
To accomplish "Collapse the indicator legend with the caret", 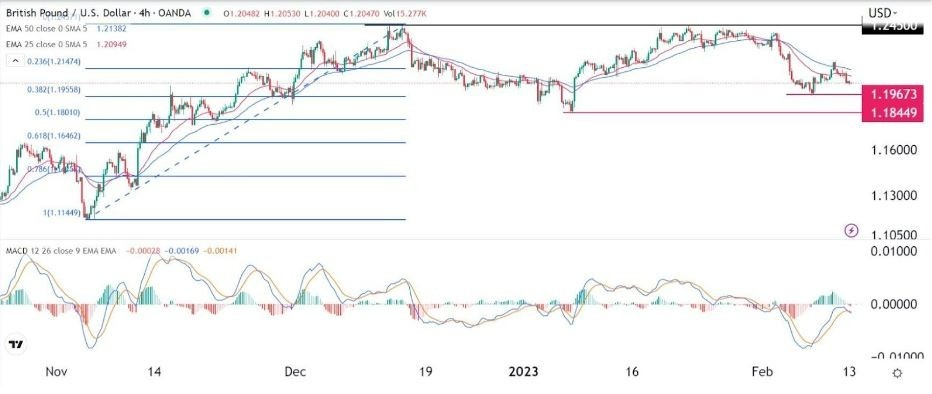I will pyautogui.click(x=16, y=61).
